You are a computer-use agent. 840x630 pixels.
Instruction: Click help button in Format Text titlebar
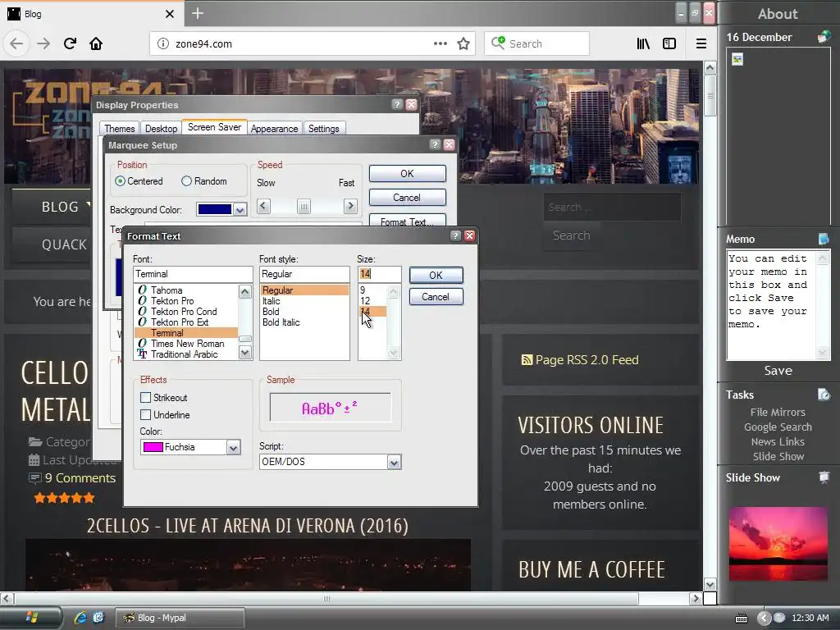click(x=455, y=235)
